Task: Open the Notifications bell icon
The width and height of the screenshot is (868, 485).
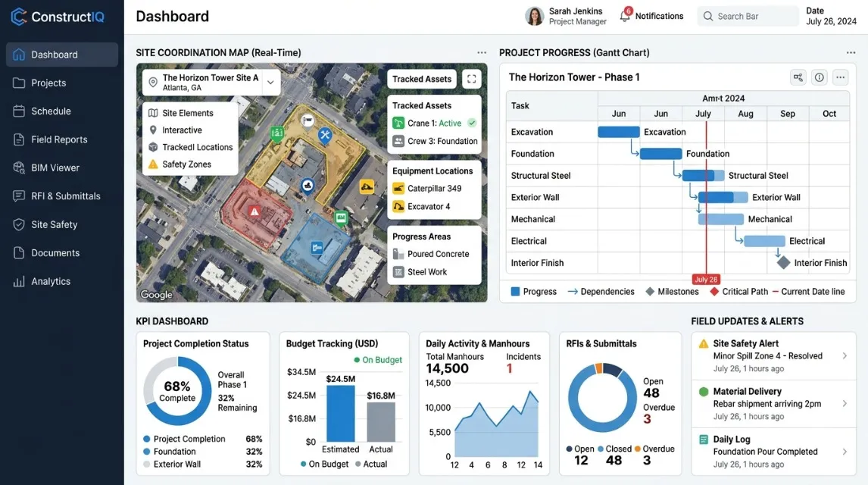Action: (x=625, y=15)
